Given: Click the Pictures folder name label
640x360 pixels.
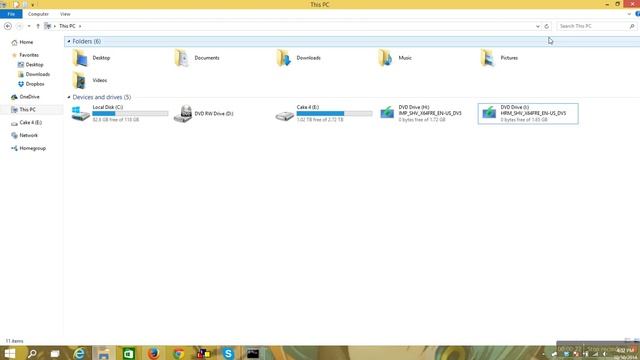Looking at the screenshot, I should coord(509,58).
